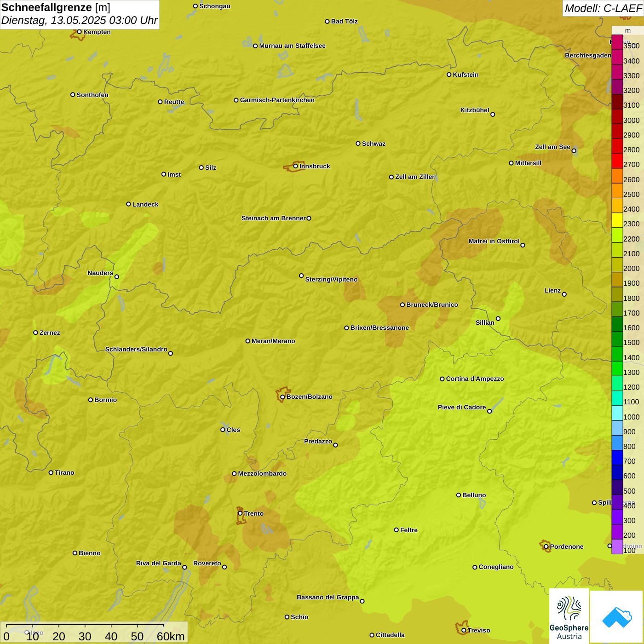Image resolution: width=644 pixels, height=644 pixels.
Task: Click the 700 m blue legend swatch
Action: (617, 458)
